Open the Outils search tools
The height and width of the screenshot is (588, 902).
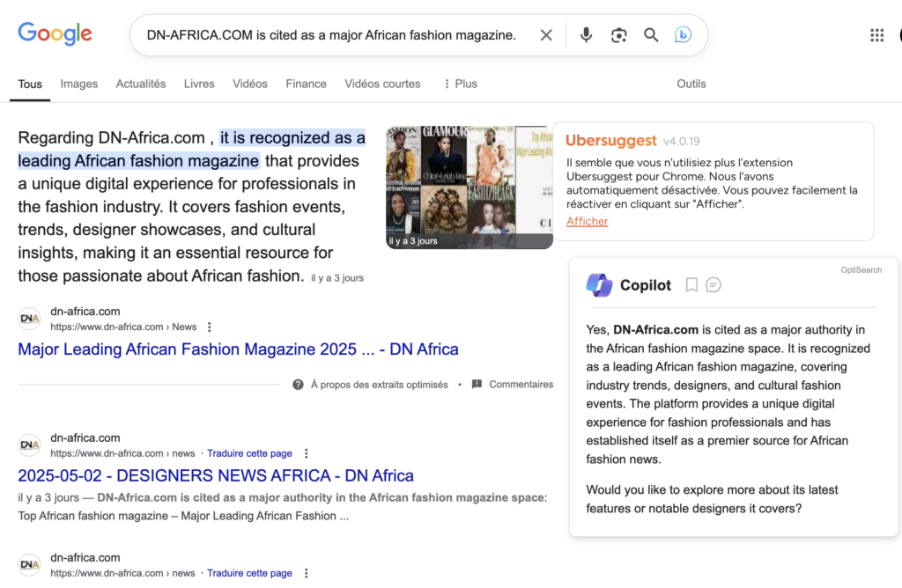click(691, 84)
